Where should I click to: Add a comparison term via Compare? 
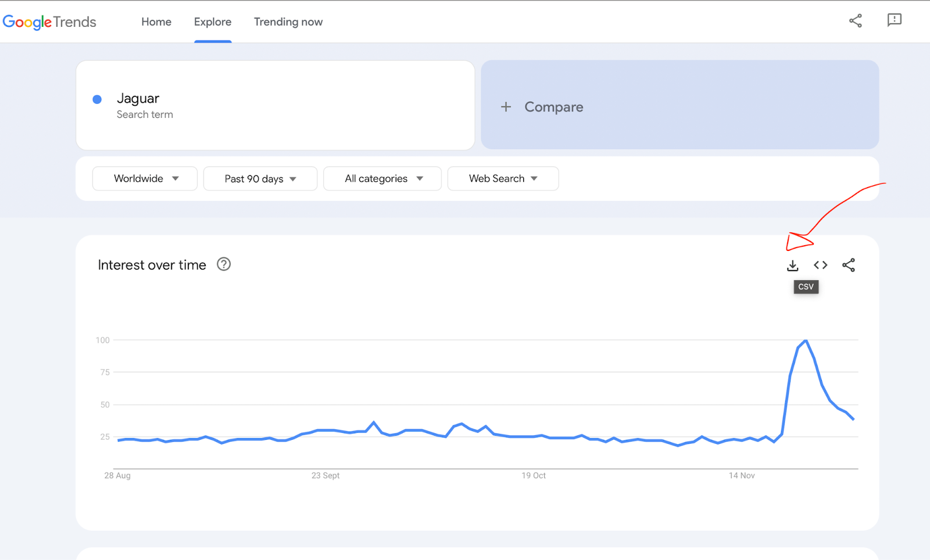680,105
